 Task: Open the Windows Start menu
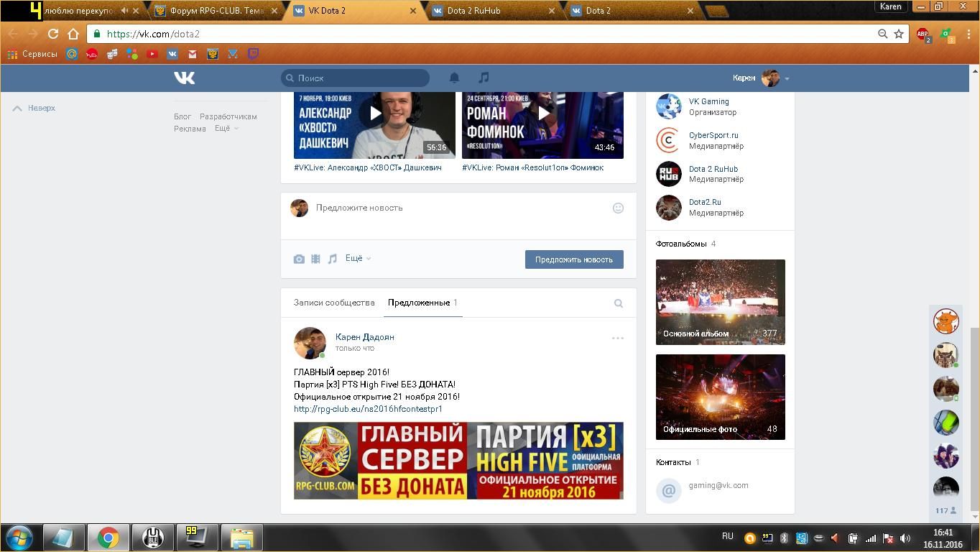click(19, 538)
